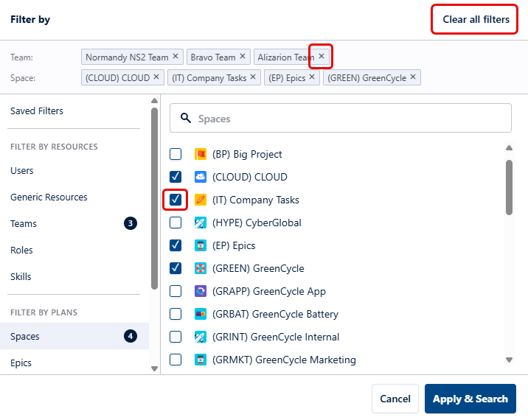528x420 pixels.
Task: Check the (GRINT) GreenCycle Internal checkbox
Action: [176, 337]
